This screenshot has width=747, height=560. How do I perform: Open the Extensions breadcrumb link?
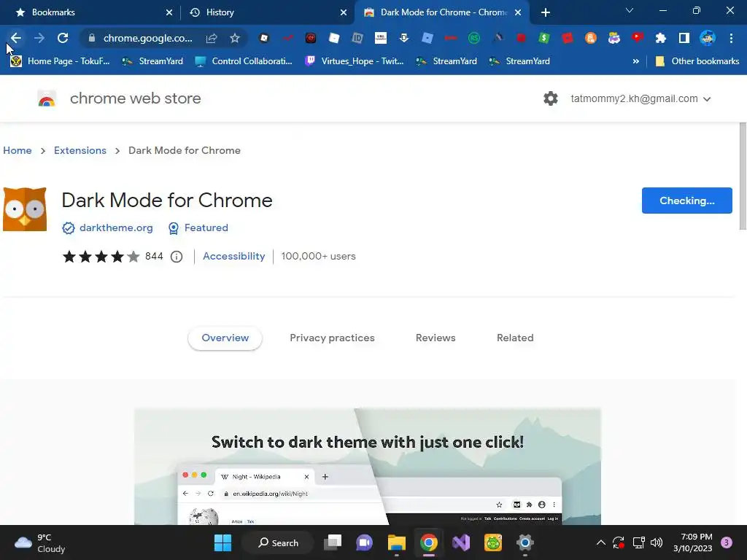[x=80, y=150]
